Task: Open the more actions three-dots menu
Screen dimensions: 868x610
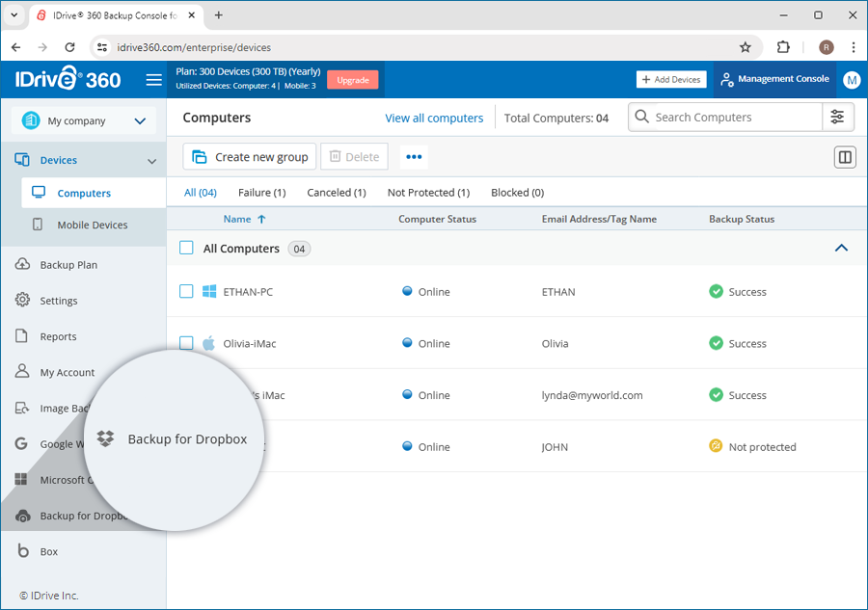Action: tap(414, 157)
